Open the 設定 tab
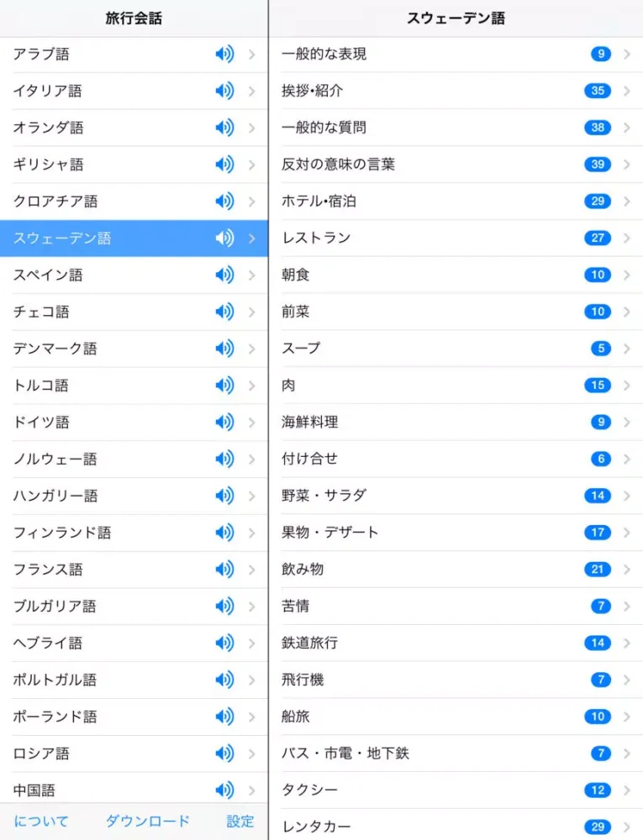Screen dimensions: 643x840 (x=240, y=822)
